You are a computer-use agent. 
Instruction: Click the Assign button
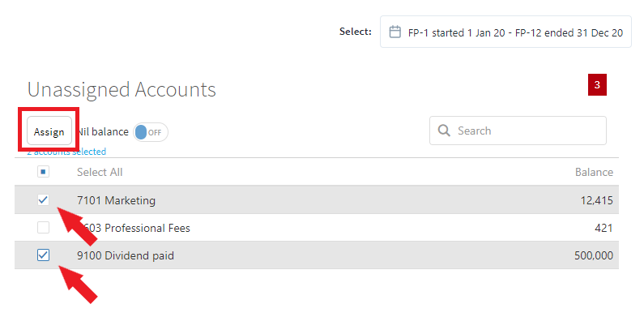click(49, 131)
